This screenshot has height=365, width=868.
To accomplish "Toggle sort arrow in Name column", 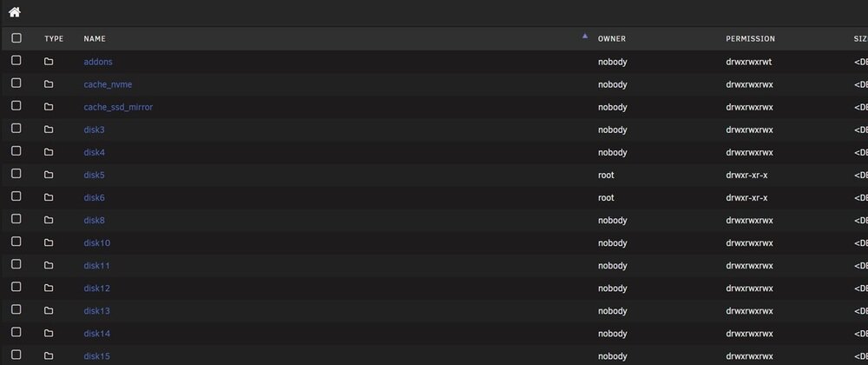I will click(x=584, y=36).
